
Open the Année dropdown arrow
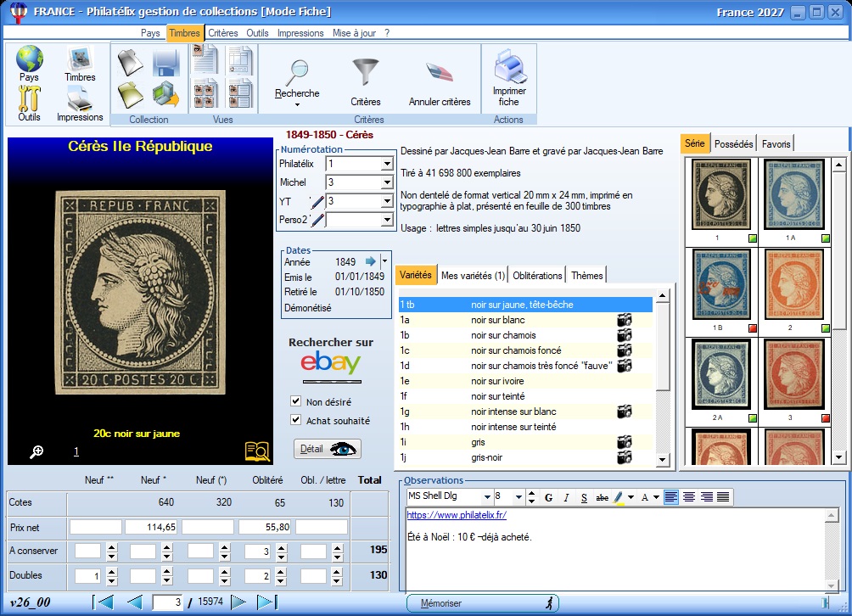[384, 261]
